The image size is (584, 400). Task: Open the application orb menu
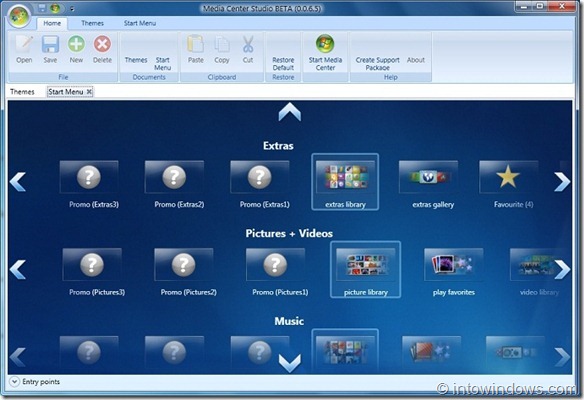(19, 16)
